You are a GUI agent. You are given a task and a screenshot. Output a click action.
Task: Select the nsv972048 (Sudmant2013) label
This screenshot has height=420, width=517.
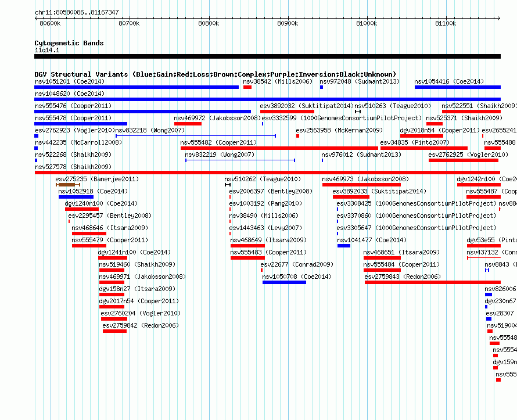[360, 81]
